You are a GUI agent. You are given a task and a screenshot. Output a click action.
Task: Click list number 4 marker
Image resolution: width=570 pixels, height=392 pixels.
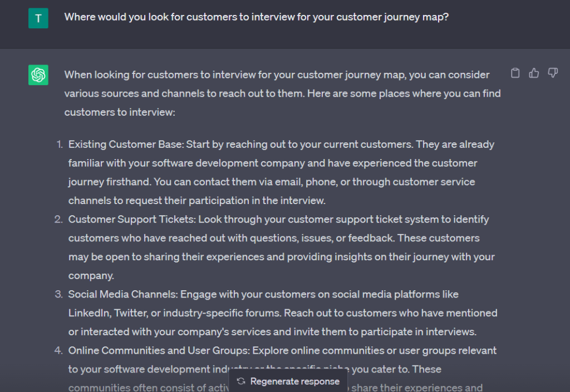(x=58, y=351)
